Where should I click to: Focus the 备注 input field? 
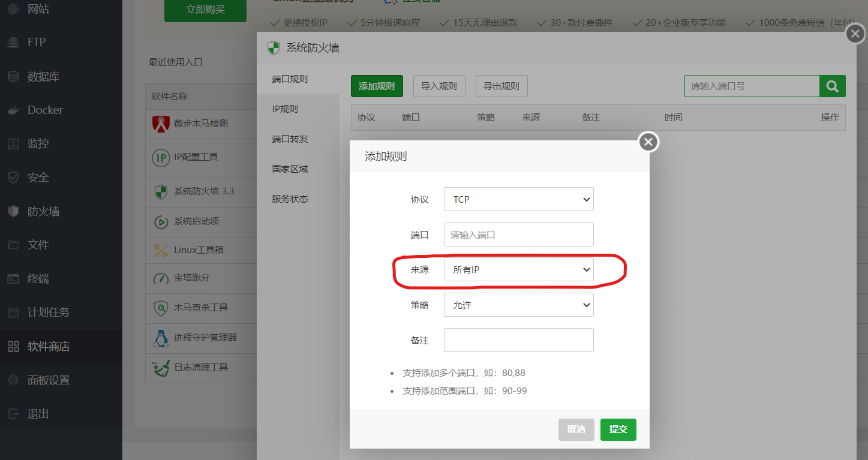coord(519,340)
